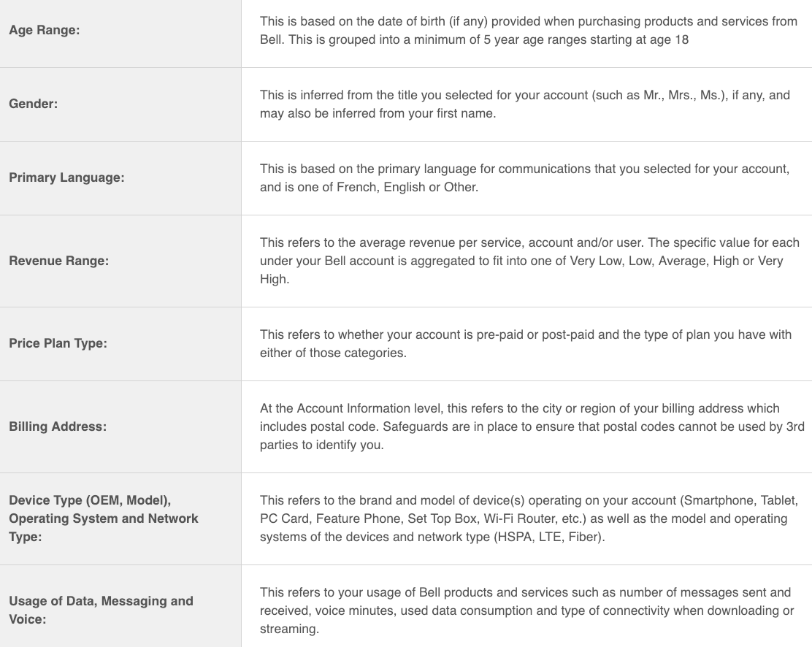Click the lone 'High.' word ending Revenue Range
This screenshot has height=647, width=812.
click(x=275, y=279)
